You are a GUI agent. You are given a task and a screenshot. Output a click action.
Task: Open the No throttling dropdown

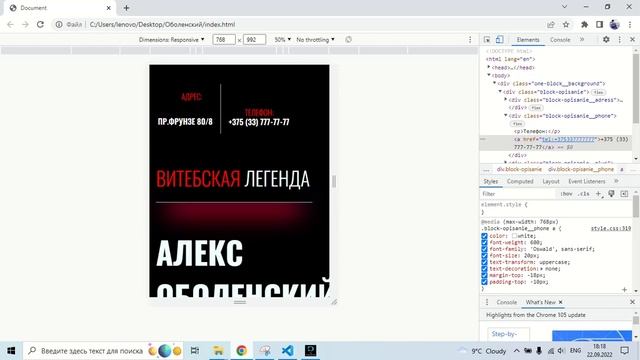(x=316, y=40)
